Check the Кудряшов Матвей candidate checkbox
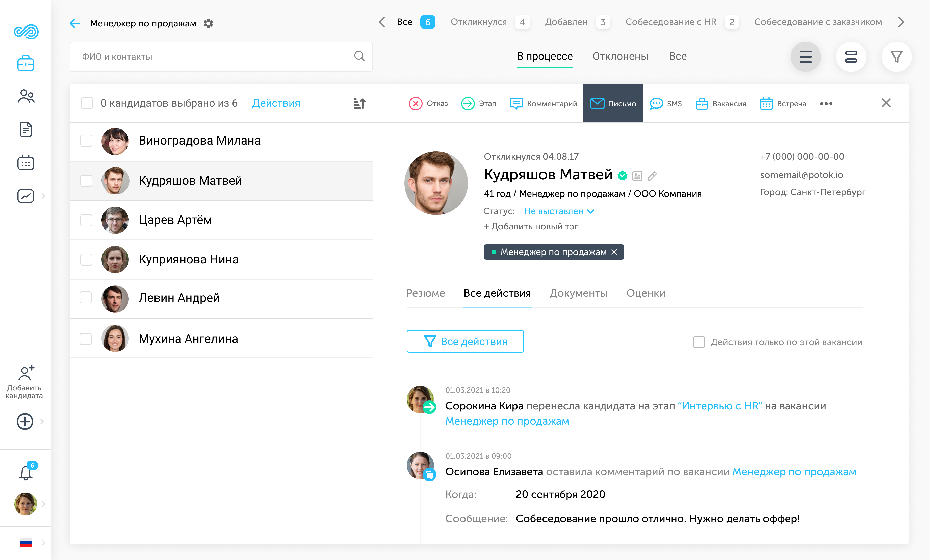The width and height of the screenshot is (930, 560). click(86, 181)
